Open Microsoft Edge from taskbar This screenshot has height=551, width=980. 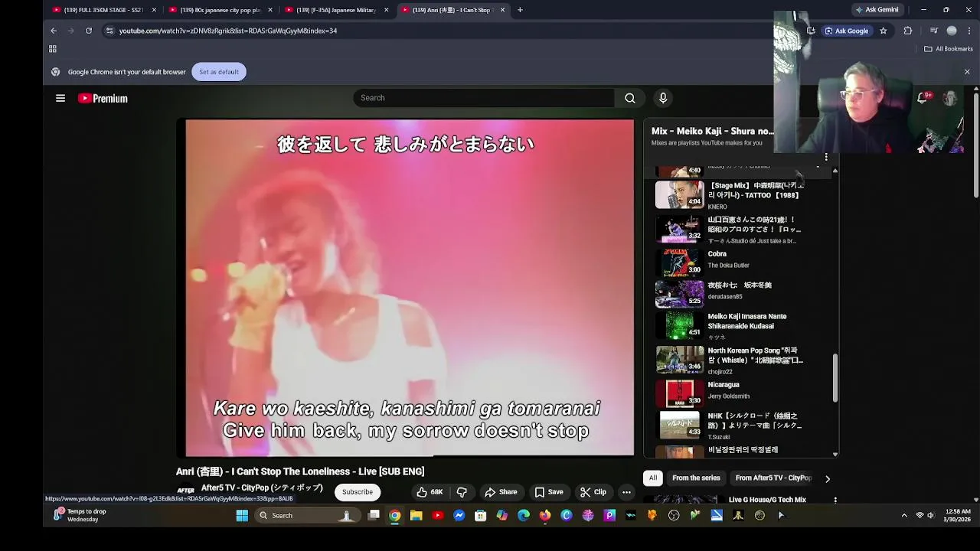tap(523, 515)
